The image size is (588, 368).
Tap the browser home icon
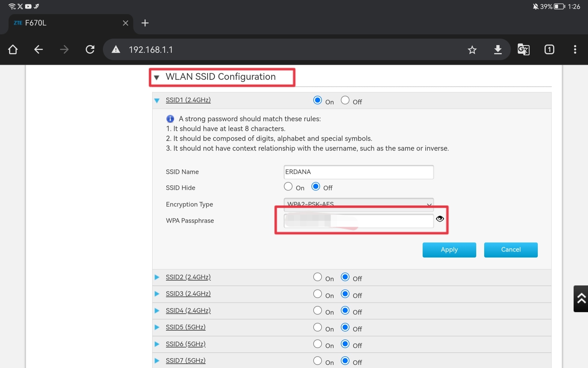pyautogui.click(x=13, y=49)
